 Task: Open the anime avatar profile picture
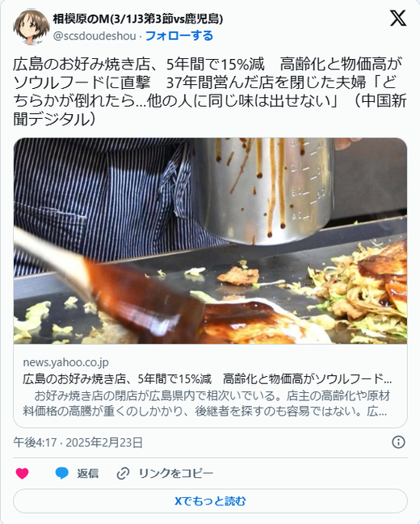tap(31, 27)
